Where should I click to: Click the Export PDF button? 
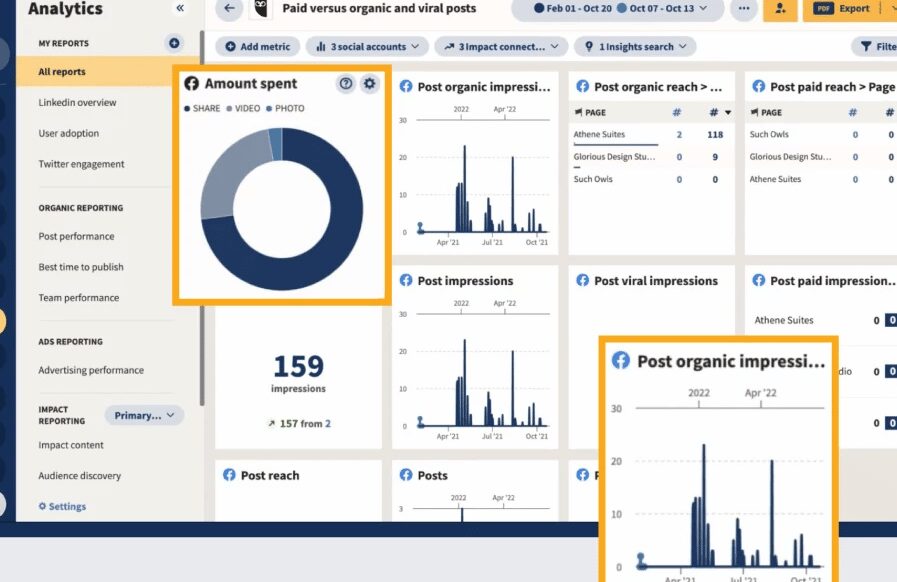coord(842,8)
